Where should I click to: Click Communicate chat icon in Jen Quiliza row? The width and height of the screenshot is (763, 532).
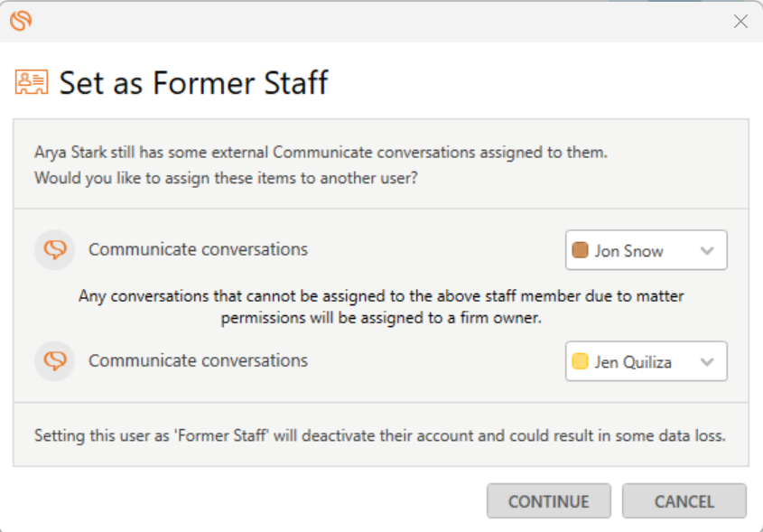(x=55, y=361)
